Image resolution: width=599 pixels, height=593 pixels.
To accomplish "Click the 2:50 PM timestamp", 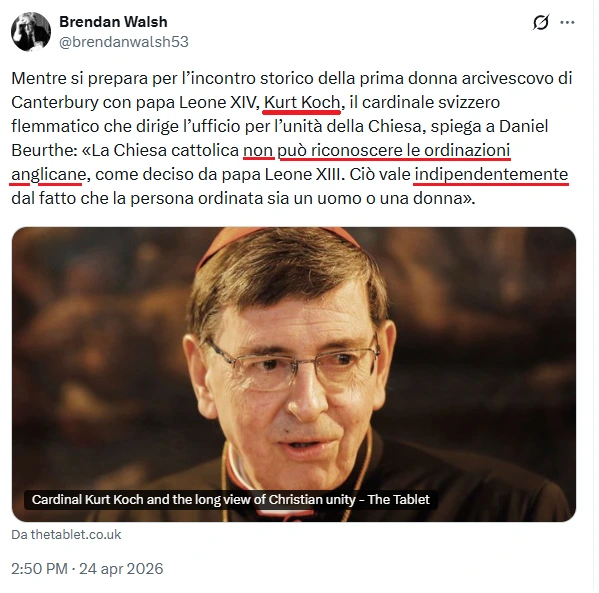I will click(39, 569).
